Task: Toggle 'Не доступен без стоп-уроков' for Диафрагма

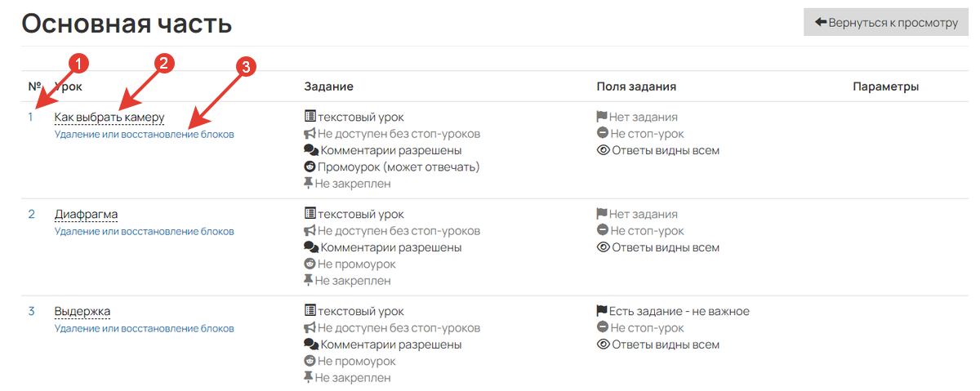Action: [x=399, y=231]
